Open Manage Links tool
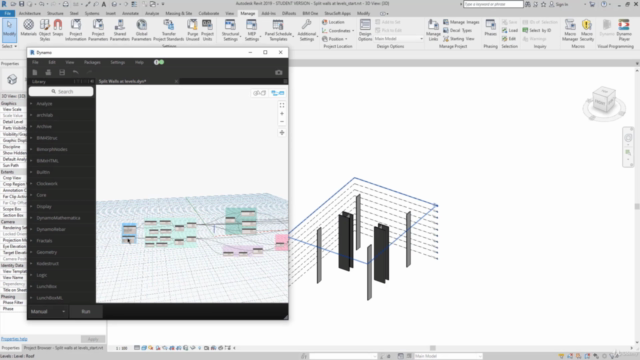Screen dimensions: 640x360 click(433, 30)
